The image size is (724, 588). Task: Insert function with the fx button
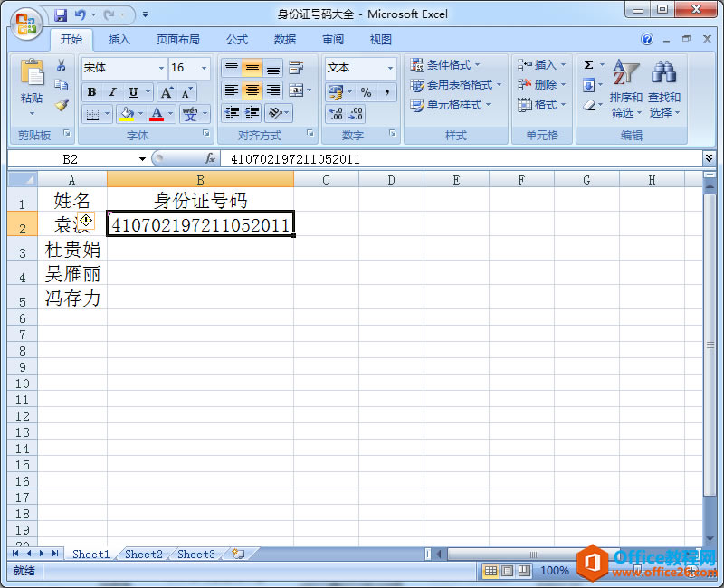pyautogui.click(x=210, y=159)
